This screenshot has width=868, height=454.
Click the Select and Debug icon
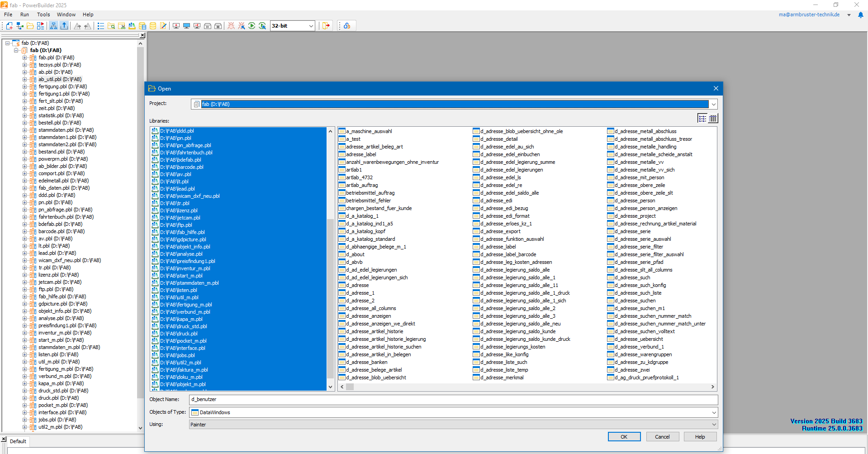tap(241, 26)
